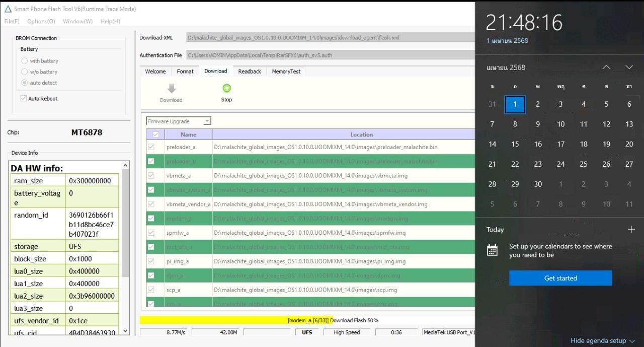Click the date link under the clock
Image resolution: width=644 pixels, height=347 pixels.
tap(507, 40)
